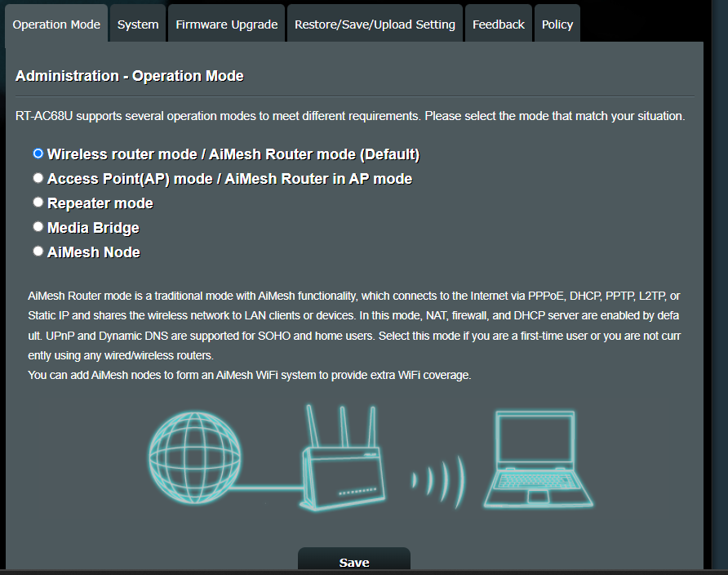This screenshot has height=575, width=728.
Task: Choose Access Point(AP) mode radio button
Action: tap(38, 178)
